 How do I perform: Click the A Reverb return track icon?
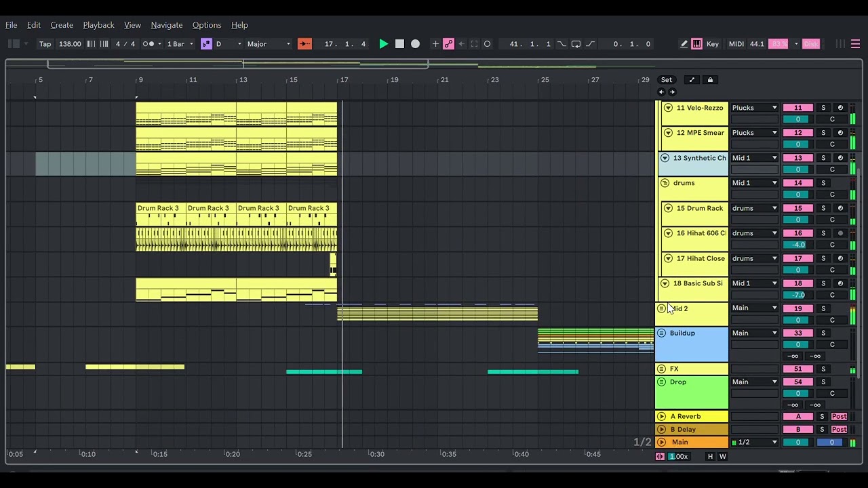[x=661, y=416]
